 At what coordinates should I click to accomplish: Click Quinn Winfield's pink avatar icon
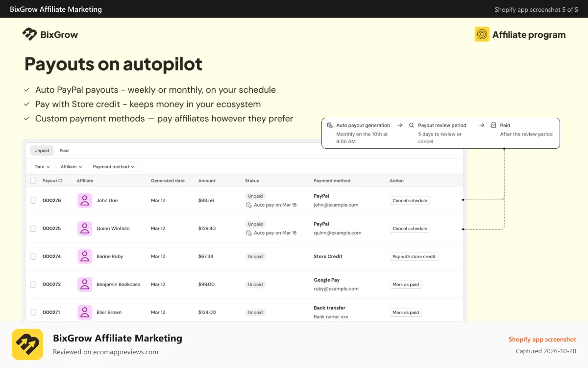pos(85,228)
